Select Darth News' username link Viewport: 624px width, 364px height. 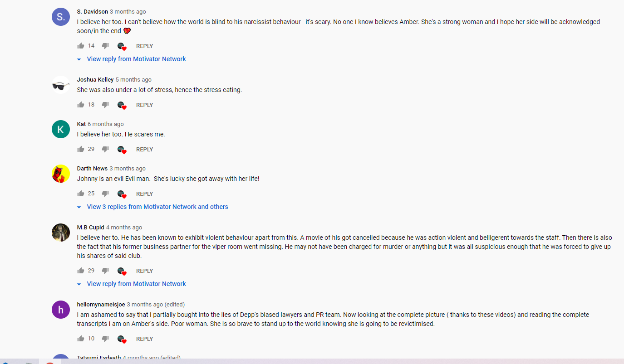[x=92, y=168]
